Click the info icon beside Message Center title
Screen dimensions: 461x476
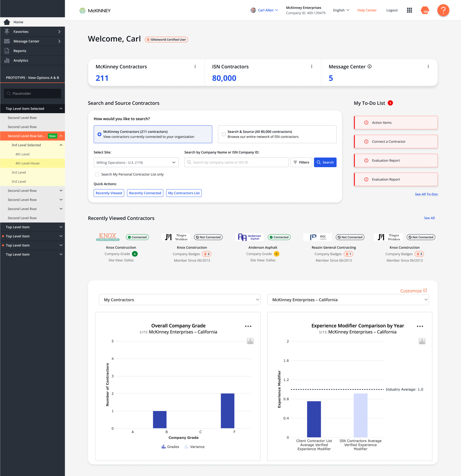(x=370, y=66)
